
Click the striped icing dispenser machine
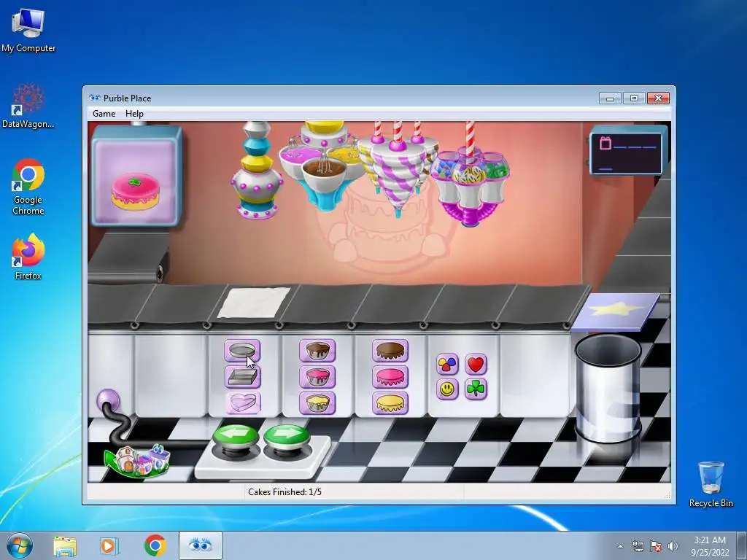[x=398, y=168]
